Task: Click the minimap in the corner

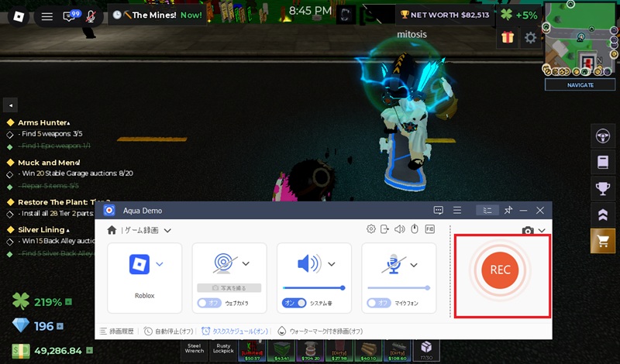Action: click(x=580, y=39)
